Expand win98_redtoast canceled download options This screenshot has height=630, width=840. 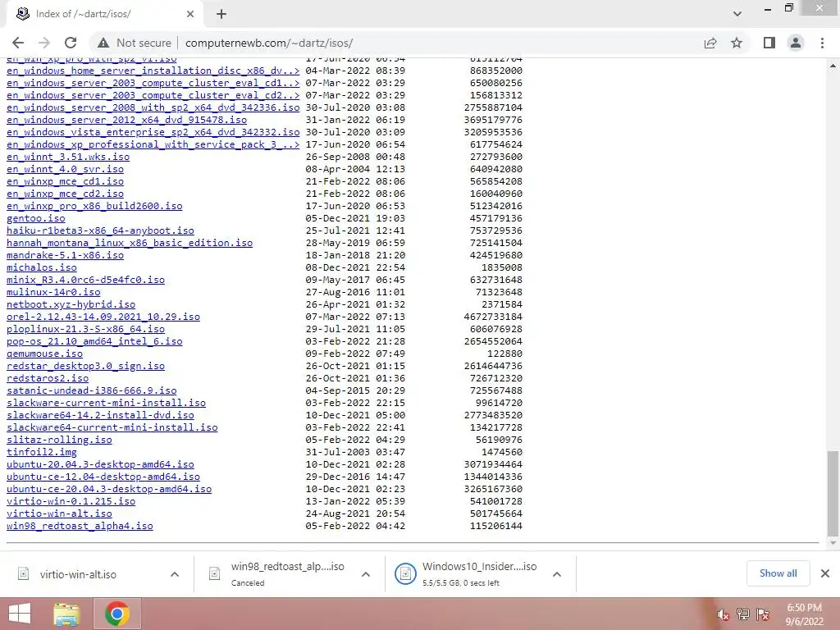point(366,574)
